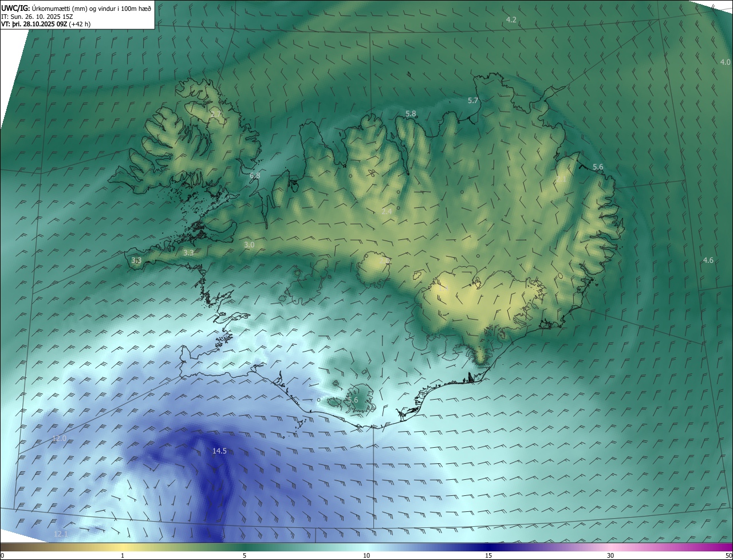
Task: Click the 4.0 value label
Action: click(726, 62)
